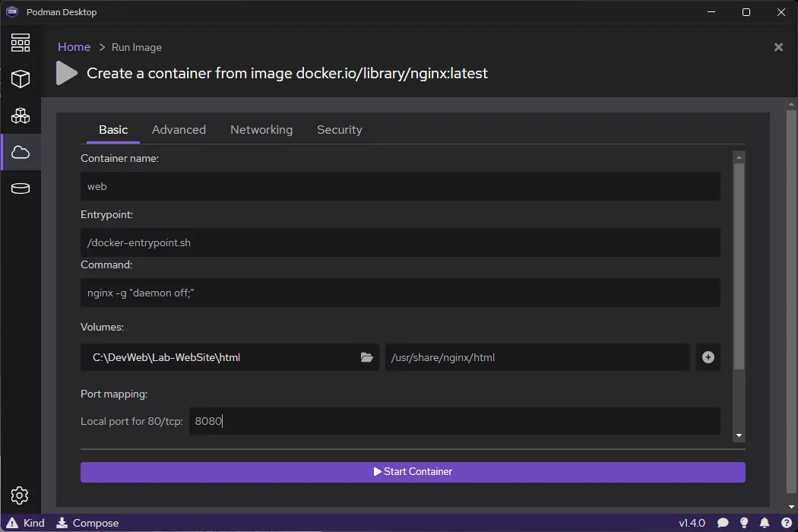Minimize the Podman Desktop window
Image resolution: width=798 pixels, height=532 pixels.
(x=711, y=11)
